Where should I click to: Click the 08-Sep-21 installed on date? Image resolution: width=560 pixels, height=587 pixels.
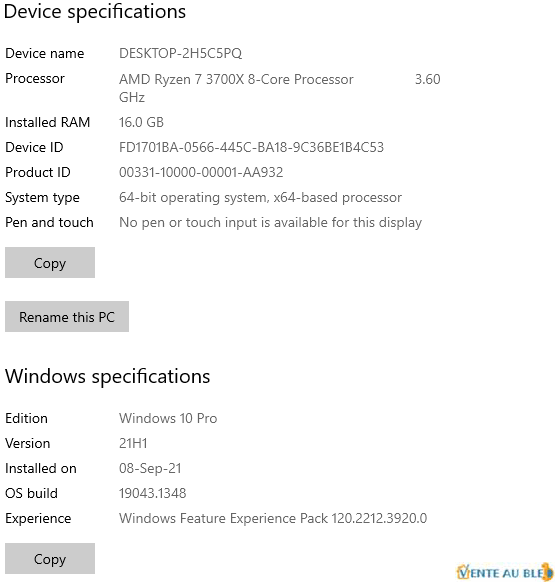150,468
